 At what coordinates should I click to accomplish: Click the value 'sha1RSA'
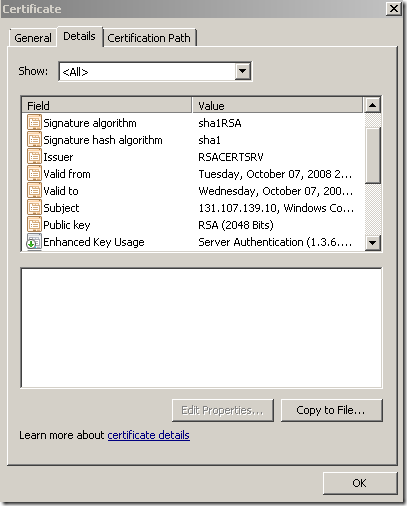pos(220,123)
